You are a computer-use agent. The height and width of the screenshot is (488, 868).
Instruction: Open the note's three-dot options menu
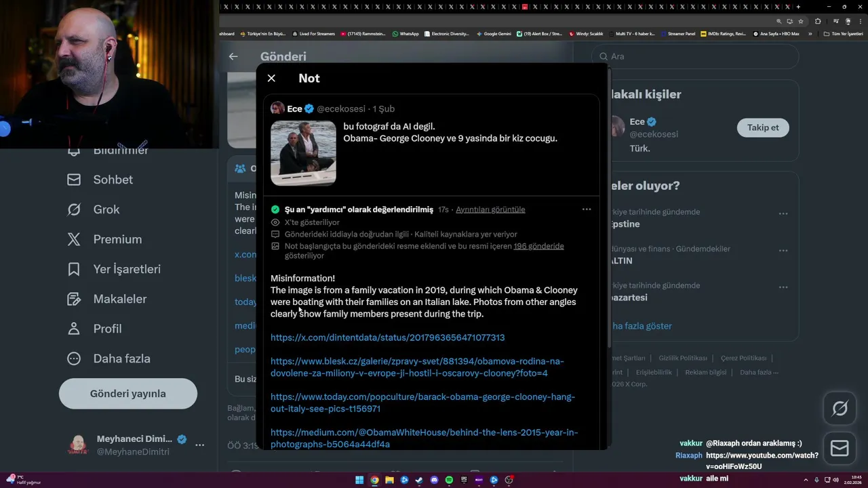pyautogui.click(x=587, y=209)
